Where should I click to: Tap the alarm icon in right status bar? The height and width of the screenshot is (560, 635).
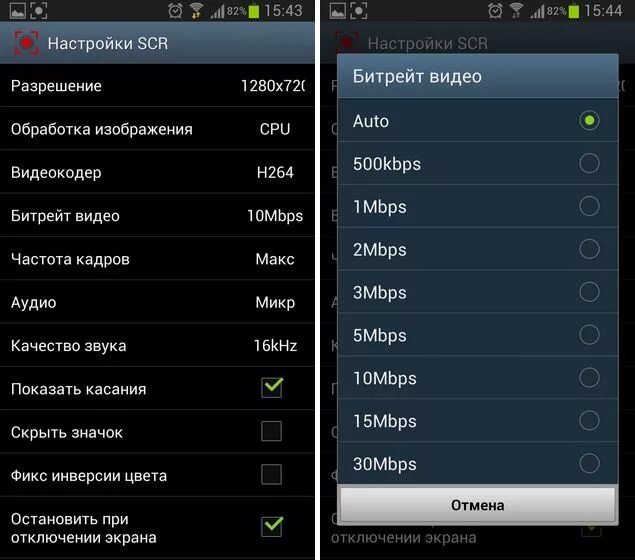(x=495, y=11)
